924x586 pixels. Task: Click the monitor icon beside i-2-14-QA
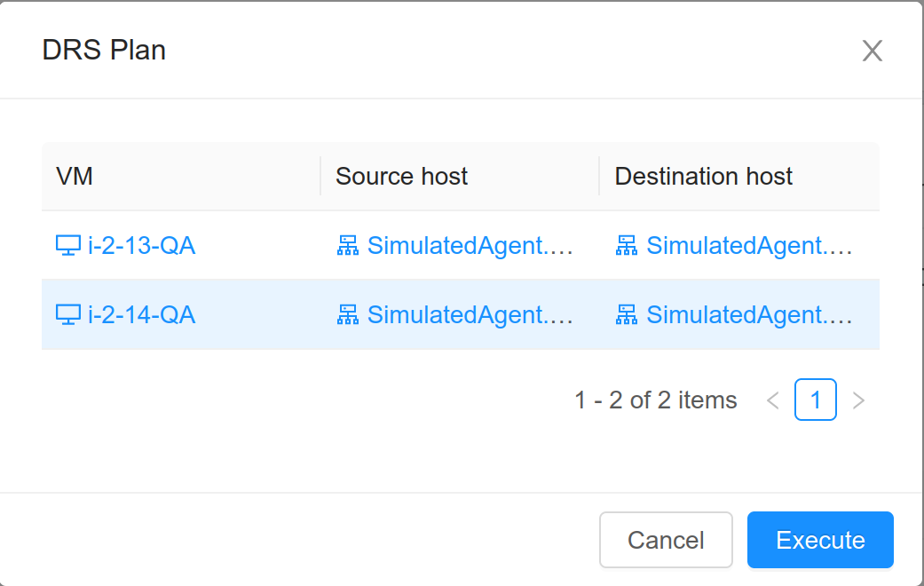coord(68,315)
